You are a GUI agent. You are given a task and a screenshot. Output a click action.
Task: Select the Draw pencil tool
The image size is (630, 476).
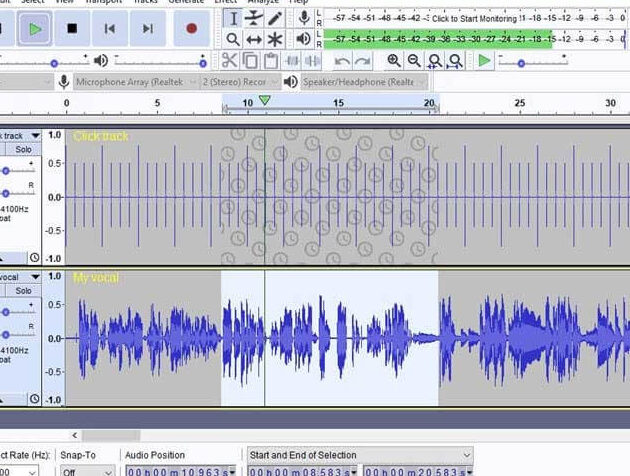275,18
